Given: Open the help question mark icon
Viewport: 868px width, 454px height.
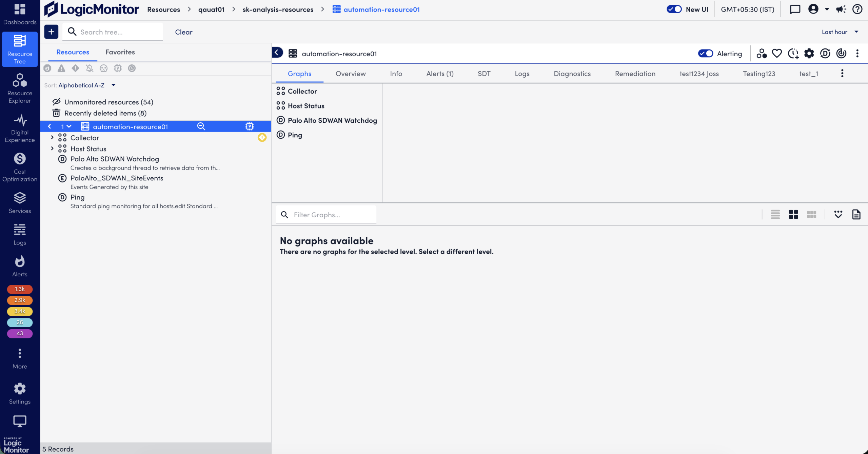Looking at the screenshot, I should [x=857, y=9].
